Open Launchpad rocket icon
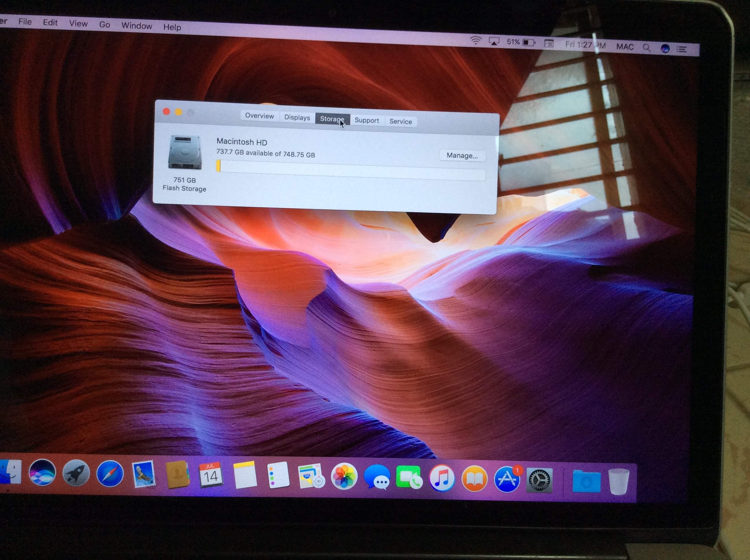The width and height of the screenshot is (750, 560). [76, 473]
